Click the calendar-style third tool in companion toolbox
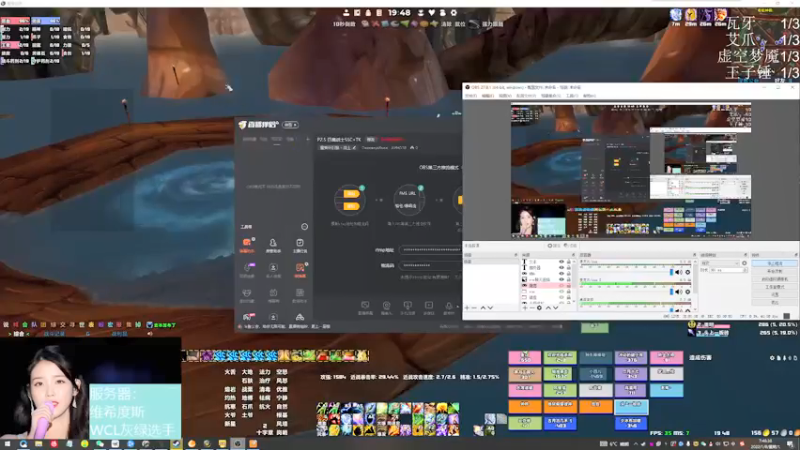Screen dimensions: 800x450 (x=299, y=244)
